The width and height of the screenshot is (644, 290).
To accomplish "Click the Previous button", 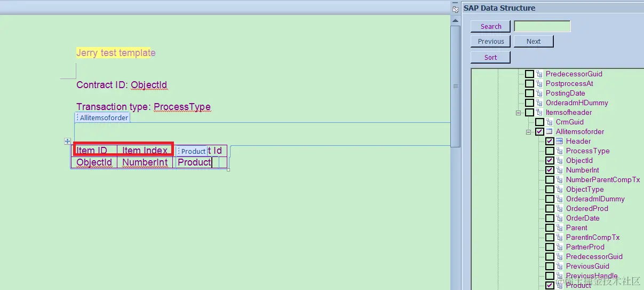I will [491, 41].
